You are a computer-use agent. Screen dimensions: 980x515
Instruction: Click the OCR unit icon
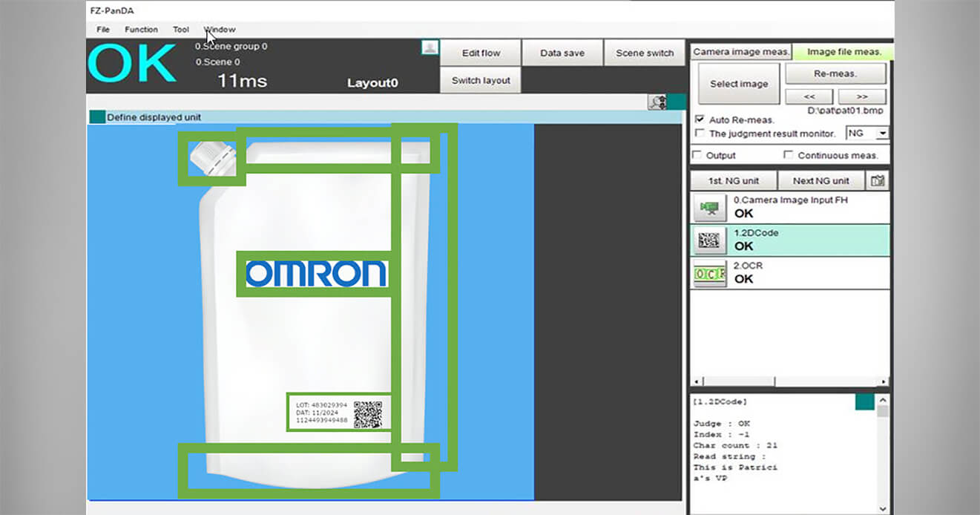pyautogui.click(x=710, y=273)
